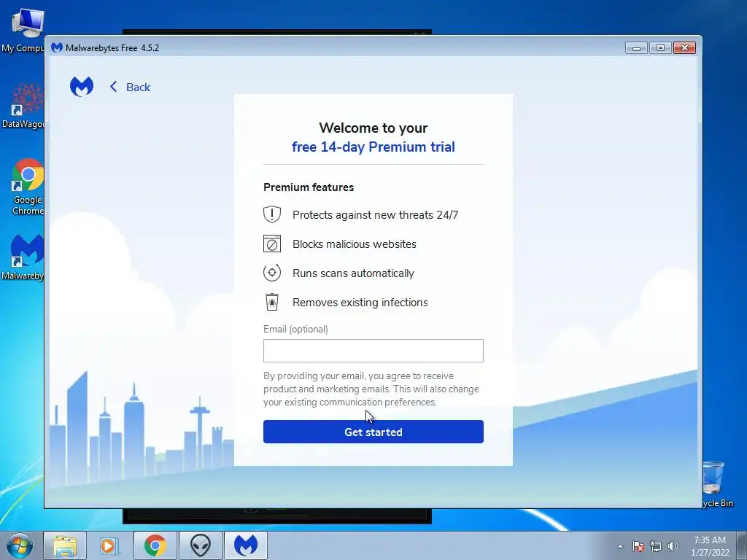The width and height of the screenshot is (747, 560).
Task: Click the automatic scan target icon
Action: (x=272, y=273)
